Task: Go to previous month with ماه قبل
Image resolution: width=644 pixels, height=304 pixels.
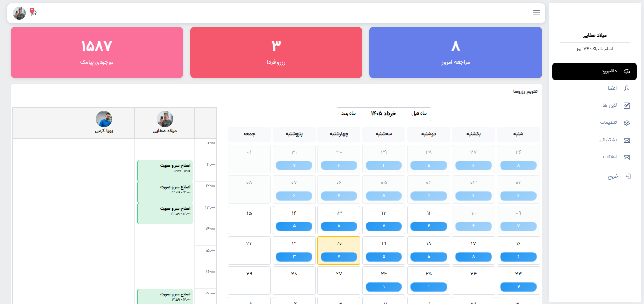Action: pos(419,114)
